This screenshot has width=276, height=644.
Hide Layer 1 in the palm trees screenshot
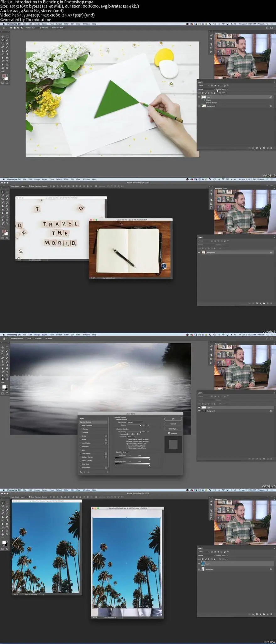[199, 564]
